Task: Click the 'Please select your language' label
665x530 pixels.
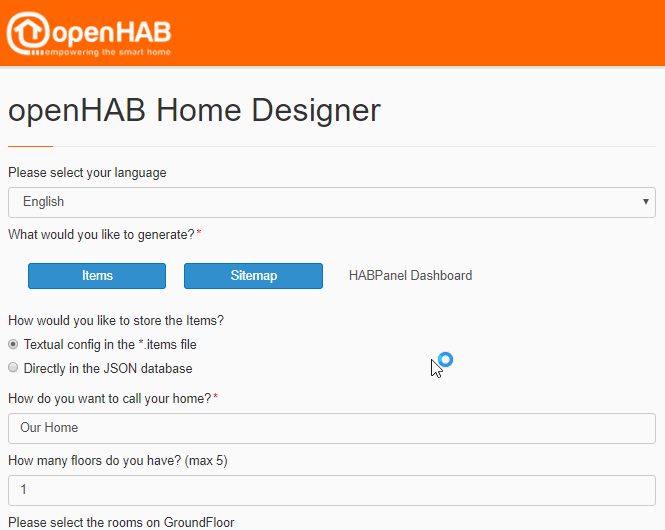Action: pos(87,173)
